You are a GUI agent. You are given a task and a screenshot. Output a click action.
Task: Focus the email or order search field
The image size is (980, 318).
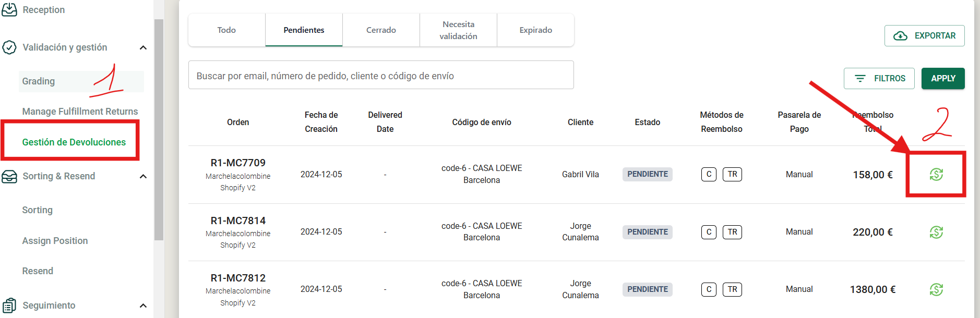click(381, 75)
